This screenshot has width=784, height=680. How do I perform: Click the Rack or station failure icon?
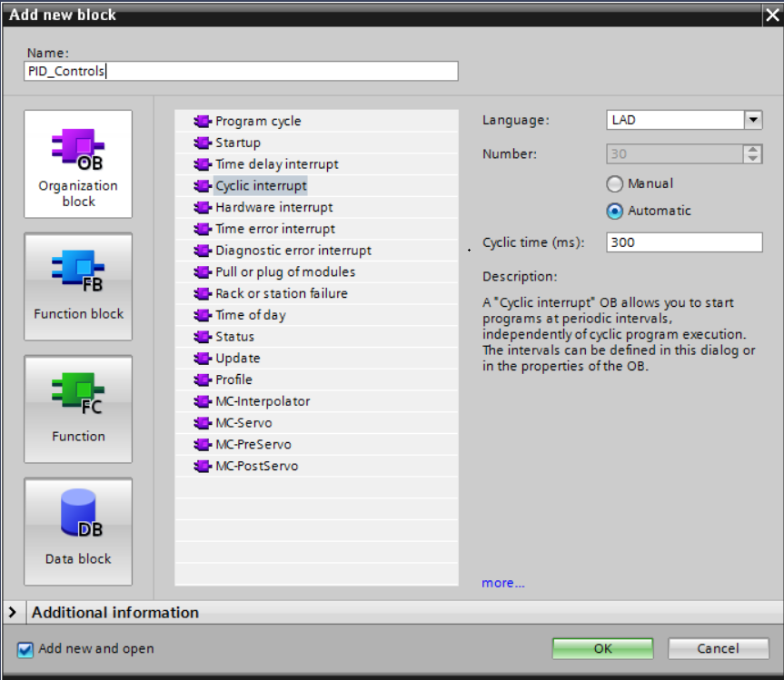point(203,293)
